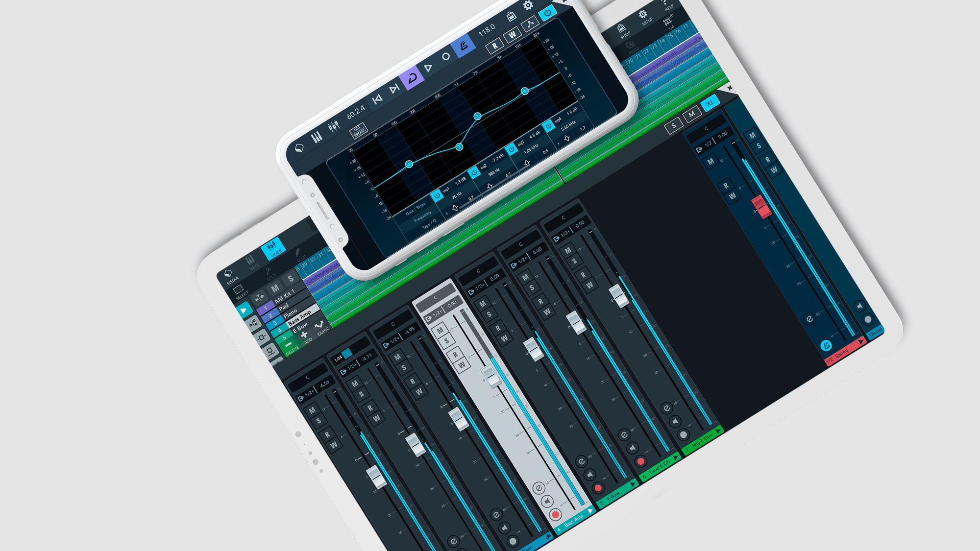Open the phone's mixer faders icon
Viewport: 980px width, 551px height.
(x=334, y=127)
